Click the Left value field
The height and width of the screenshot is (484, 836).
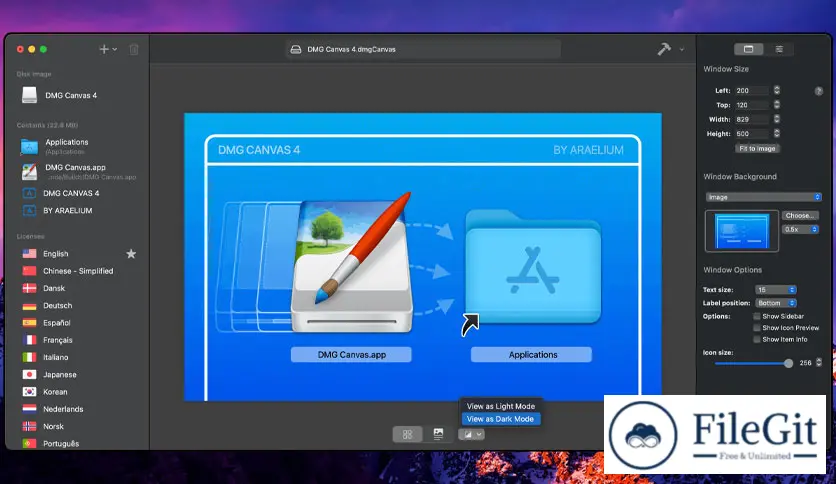(752, 91)
